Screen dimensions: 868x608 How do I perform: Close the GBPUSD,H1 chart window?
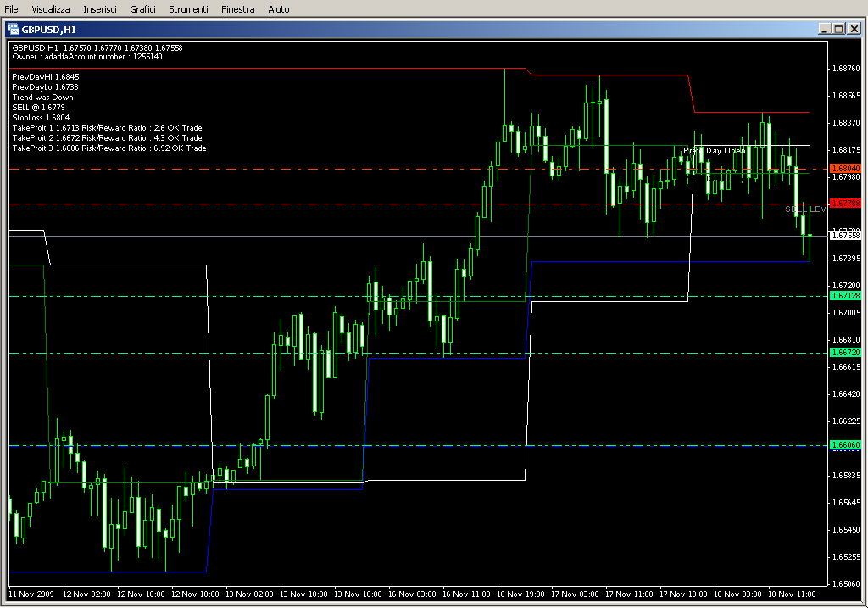coord(854,29)
